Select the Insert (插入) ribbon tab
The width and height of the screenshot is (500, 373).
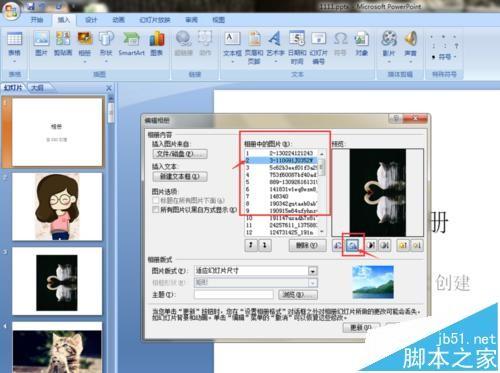pyautogui.click(x=64, y=20)
